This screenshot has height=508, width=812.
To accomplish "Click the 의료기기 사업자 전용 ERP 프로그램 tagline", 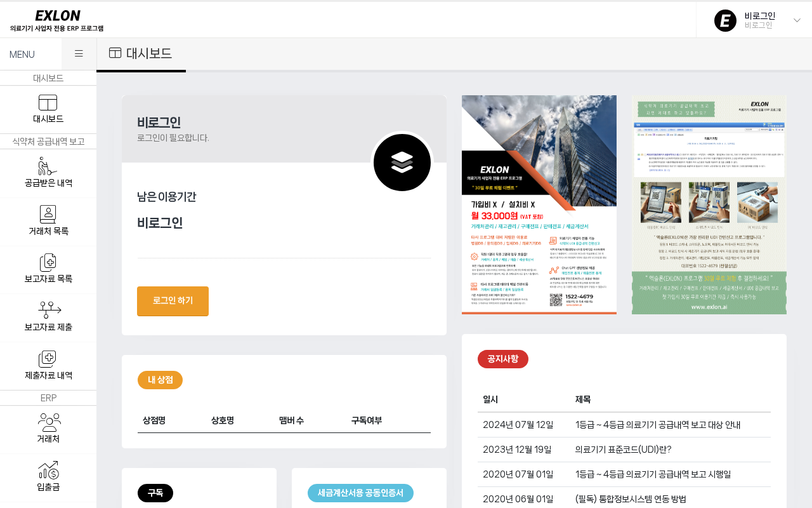I will click(57, 29).
